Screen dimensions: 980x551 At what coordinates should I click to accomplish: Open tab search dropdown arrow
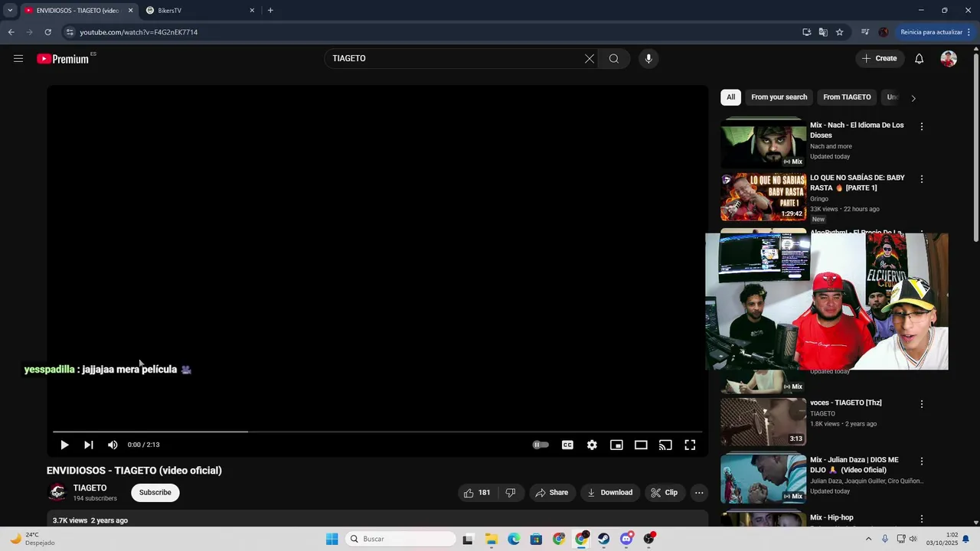pos(10,11)
